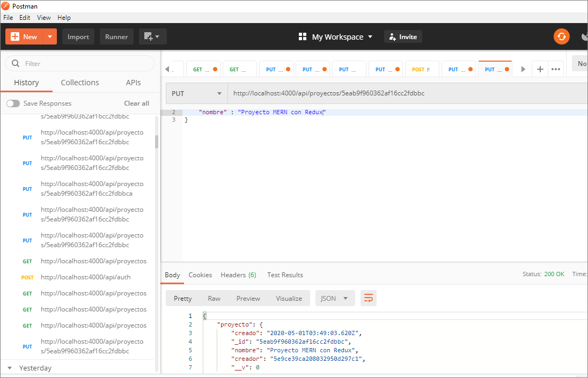Viewport: 588px width, 378px height.
Task: Open new window launcher icon
Action: [152, 36]
